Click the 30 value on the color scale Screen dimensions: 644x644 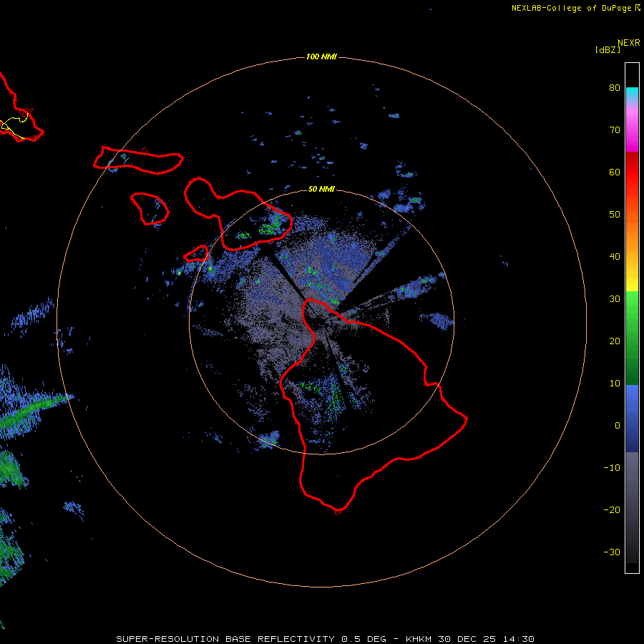(615, 299)
